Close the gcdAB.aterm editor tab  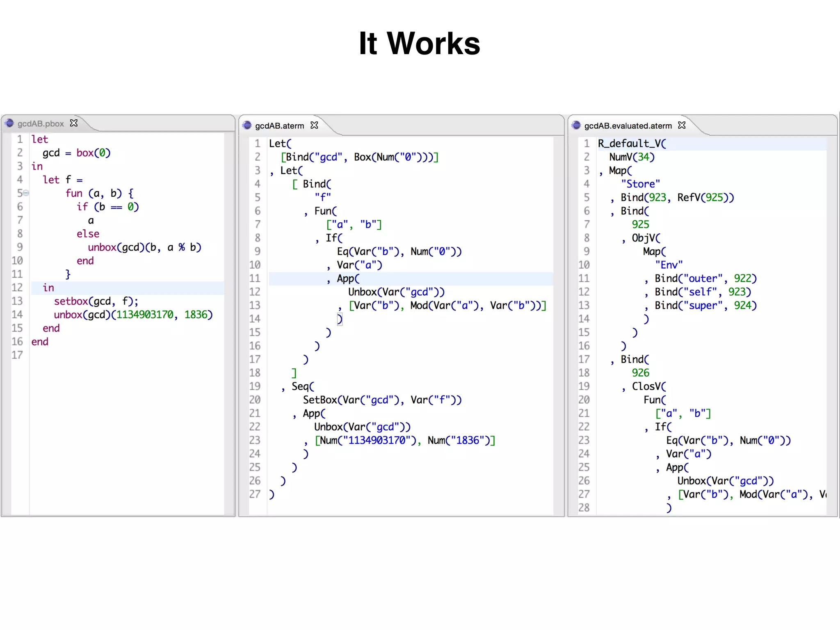click(314, 125)
